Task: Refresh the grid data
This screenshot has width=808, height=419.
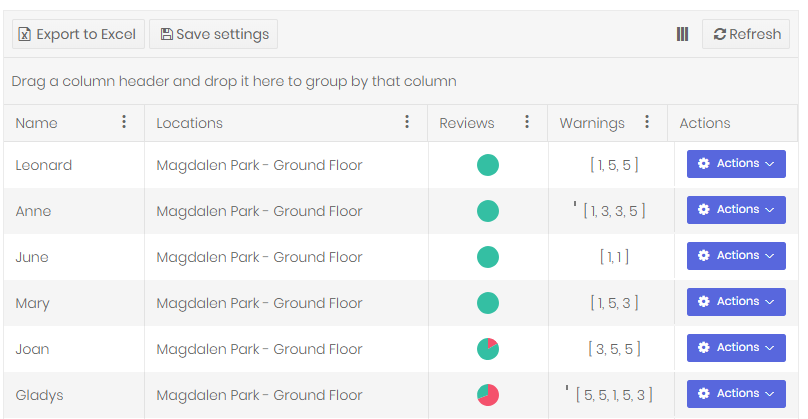Action: click(746, 34)
